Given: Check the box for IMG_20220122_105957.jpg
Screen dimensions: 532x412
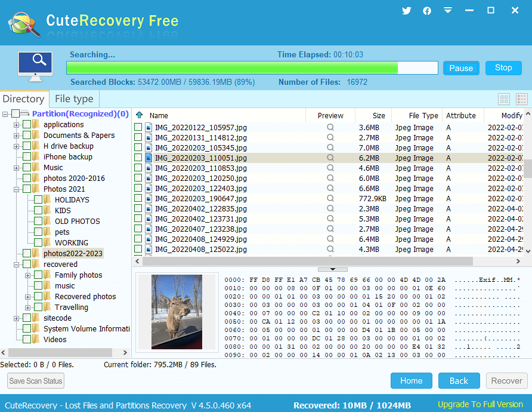Looking at the screenshot, I should point(138,128).
